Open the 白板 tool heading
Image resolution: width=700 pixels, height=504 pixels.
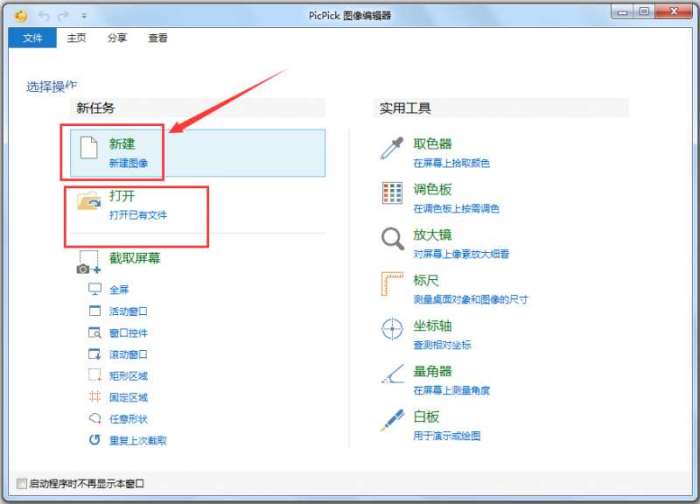click(x=426, y=417)
